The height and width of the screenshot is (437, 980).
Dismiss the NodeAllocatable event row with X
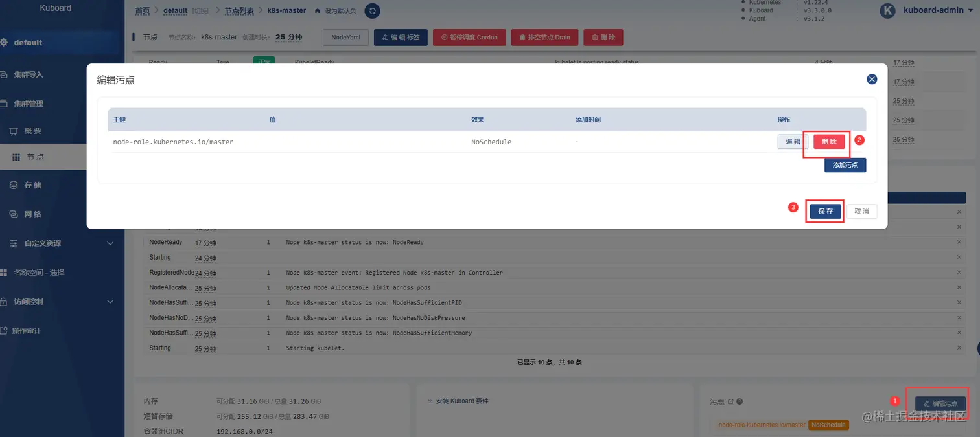[x=959, y=287]
